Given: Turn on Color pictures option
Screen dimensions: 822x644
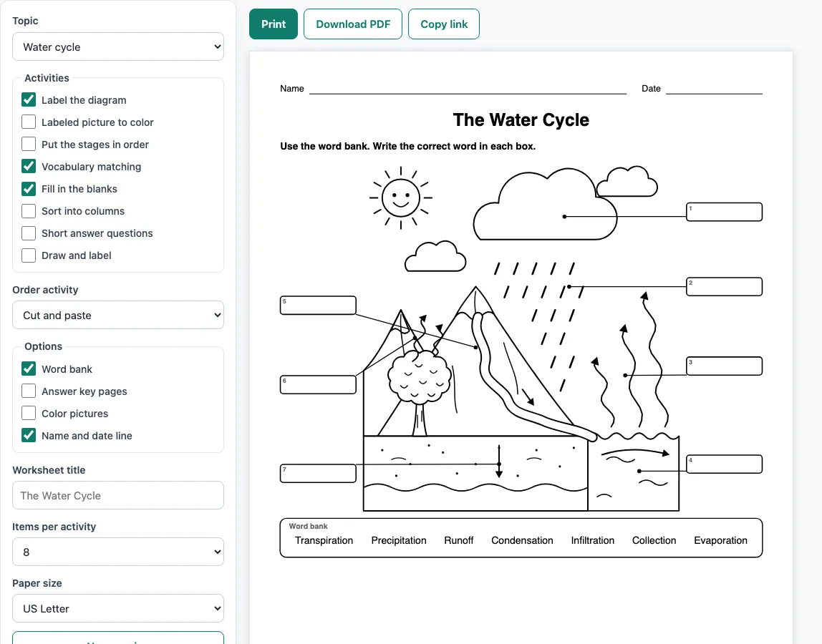Looking at the screenshot, I should [x=29, y=413].
